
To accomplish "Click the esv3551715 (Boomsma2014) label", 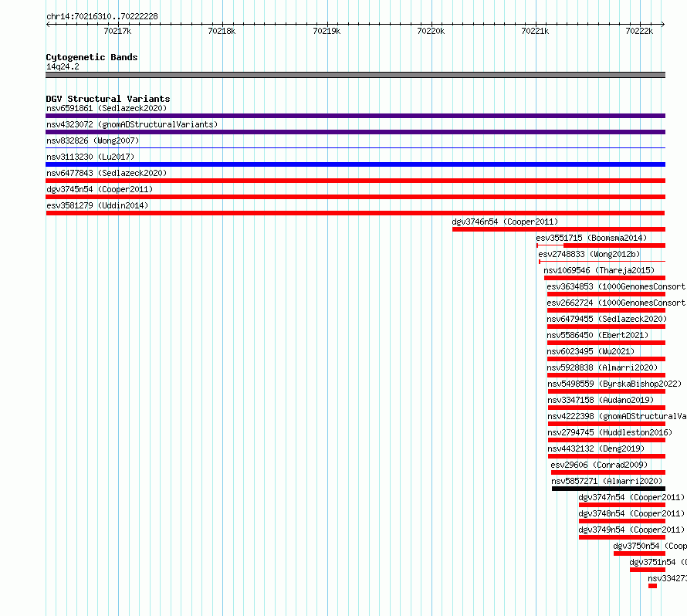I will [591, 238].
